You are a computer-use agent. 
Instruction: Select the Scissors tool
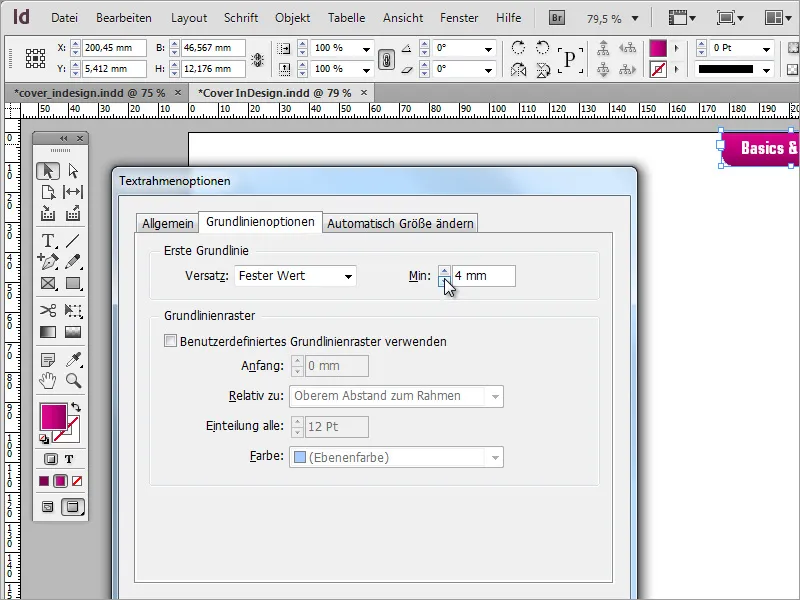(48, 310)
